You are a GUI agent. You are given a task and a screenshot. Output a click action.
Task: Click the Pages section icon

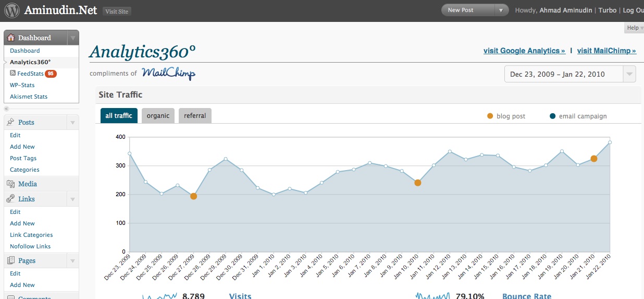pos(11,260)
